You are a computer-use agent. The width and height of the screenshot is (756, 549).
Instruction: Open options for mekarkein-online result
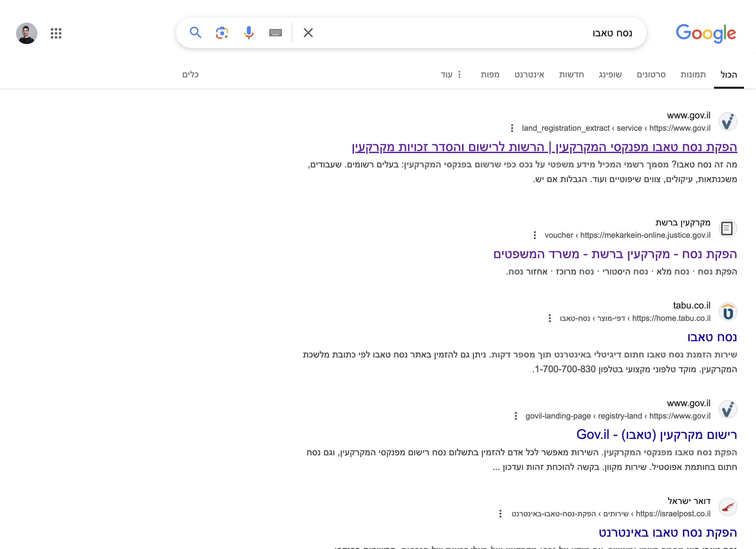pyautogui.click(x=535, y=235)
